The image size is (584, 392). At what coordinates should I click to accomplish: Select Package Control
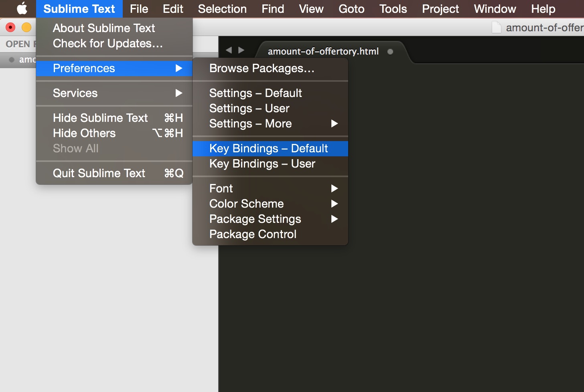tap(270, 234)
